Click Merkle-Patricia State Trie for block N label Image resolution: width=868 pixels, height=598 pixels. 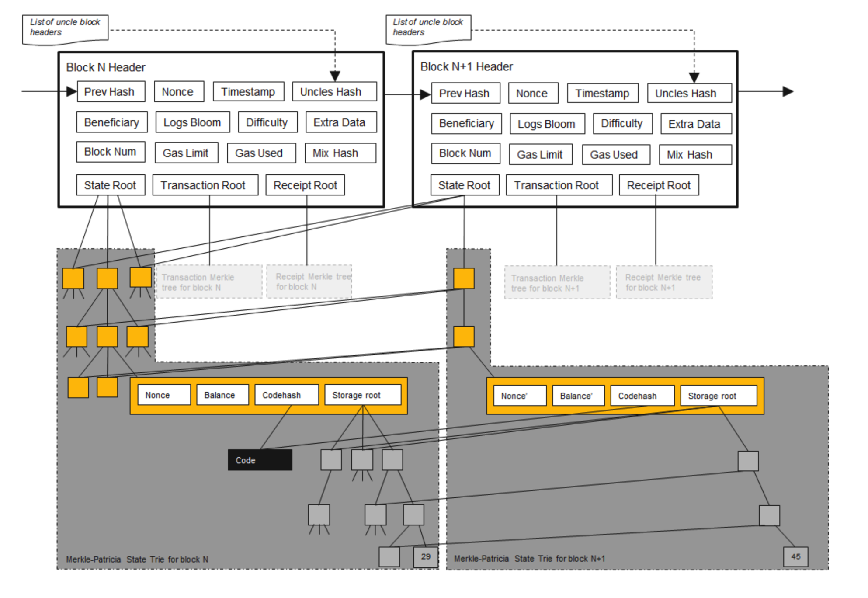pos(137,560)
